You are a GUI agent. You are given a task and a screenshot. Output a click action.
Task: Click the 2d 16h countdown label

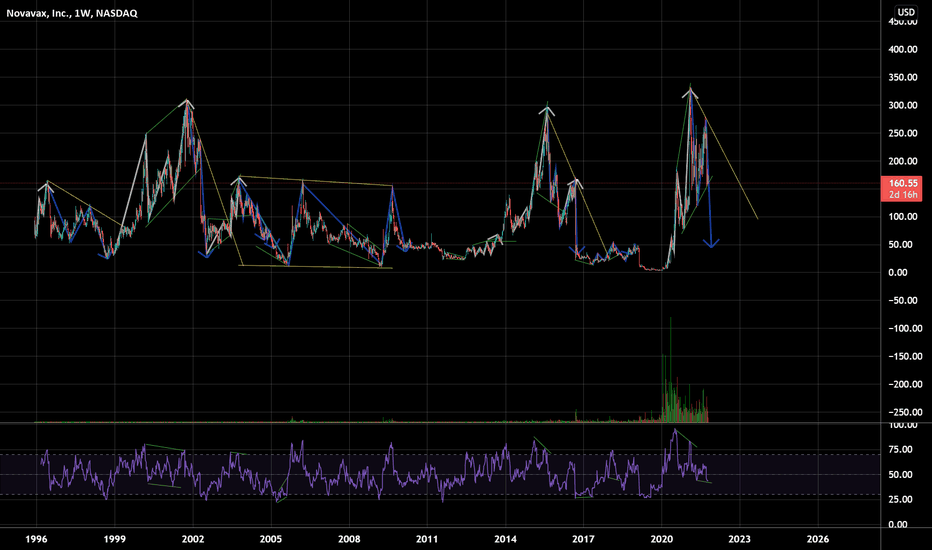tap(903, 195)
